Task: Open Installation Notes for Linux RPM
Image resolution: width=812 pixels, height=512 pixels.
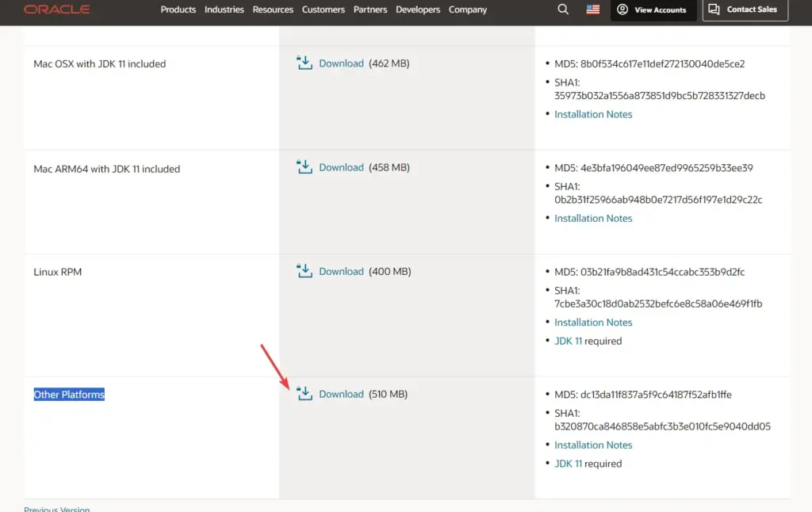Action: click(593, 322)
